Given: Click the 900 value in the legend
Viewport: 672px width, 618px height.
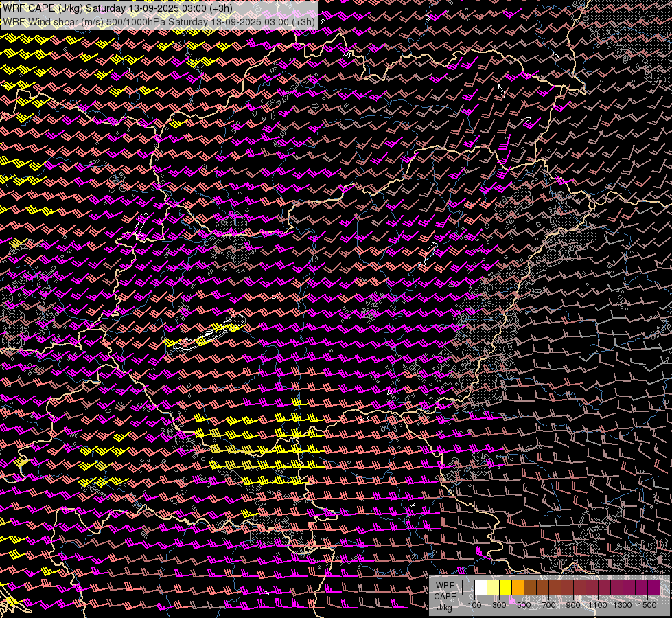Looking at the screenshot, I should click(573, 605).
